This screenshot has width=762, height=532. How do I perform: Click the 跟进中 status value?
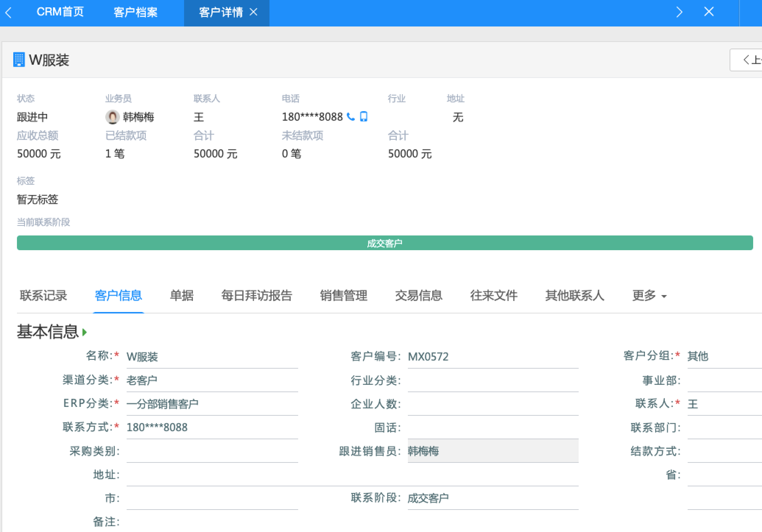[32, 117]
